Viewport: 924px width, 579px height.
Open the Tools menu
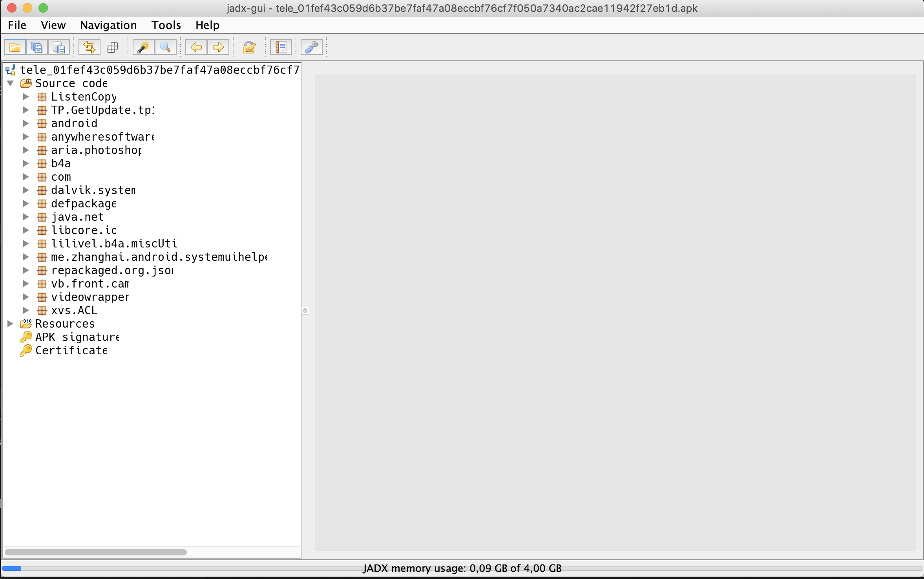166,25
